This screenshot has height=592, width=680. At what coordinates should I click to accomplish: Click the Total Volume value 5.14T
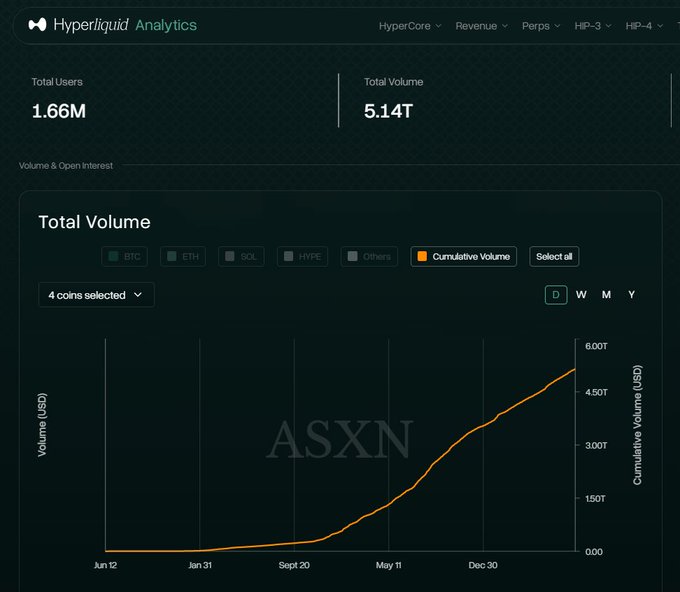tap(388, 111)
